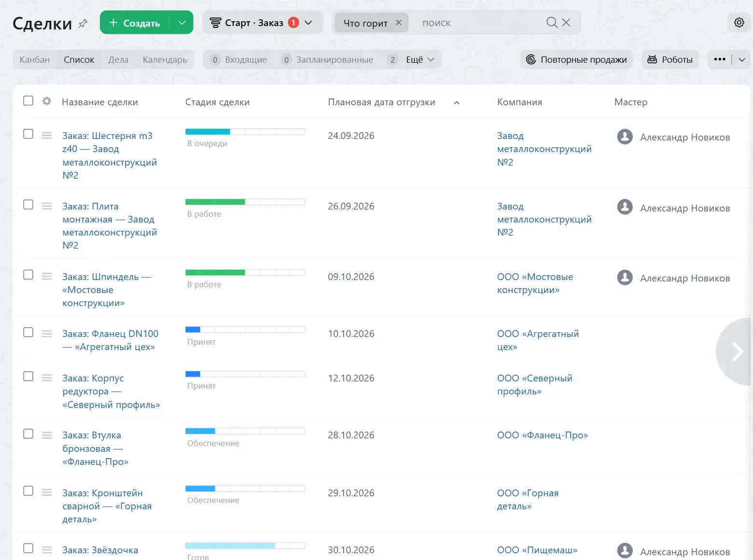Switch to the Канбан view tab
Viewport: 753px width, 560px height.
[35, 60]
